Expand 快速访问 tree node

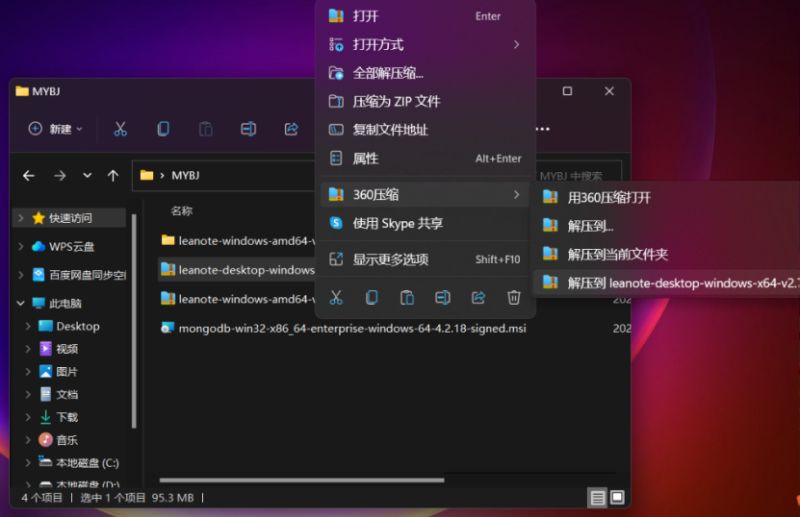pyautogui.click(x=20, y=218)
